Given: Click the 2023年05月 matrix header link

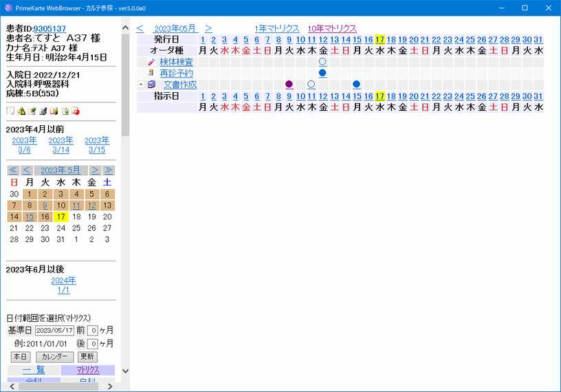Looking at the screenshot, I should [175, 29].
